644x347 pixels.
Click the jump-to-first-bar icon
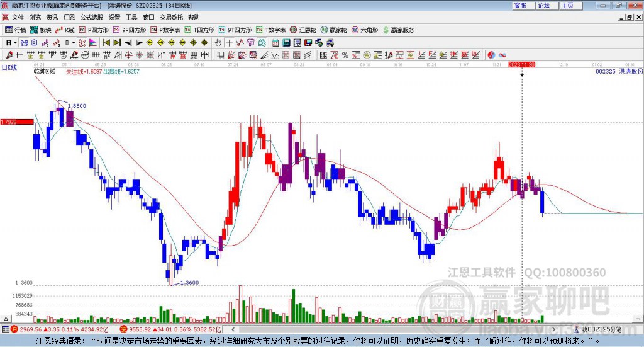(x=106, y=43)
